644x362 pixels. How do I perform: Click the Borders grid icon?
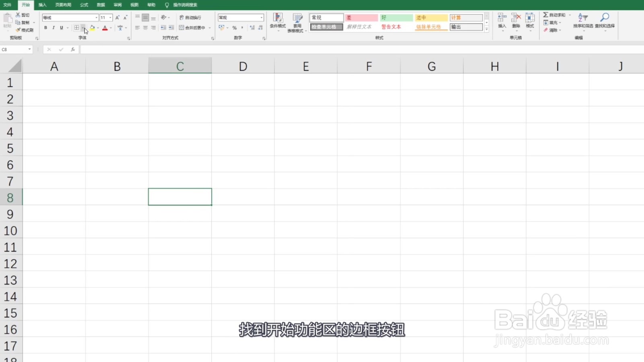tap(76, 28)
